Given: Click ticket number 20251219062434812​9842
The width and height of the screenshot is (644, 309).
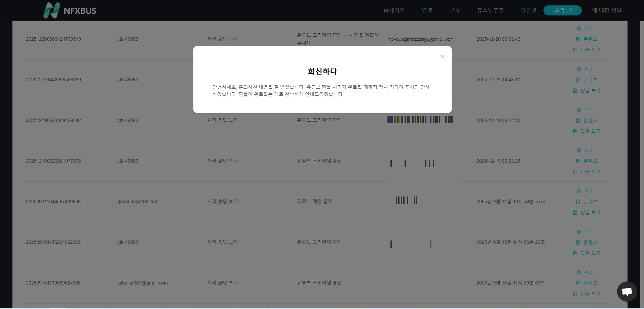Looking at the screenshot, I should click(53, 120).
